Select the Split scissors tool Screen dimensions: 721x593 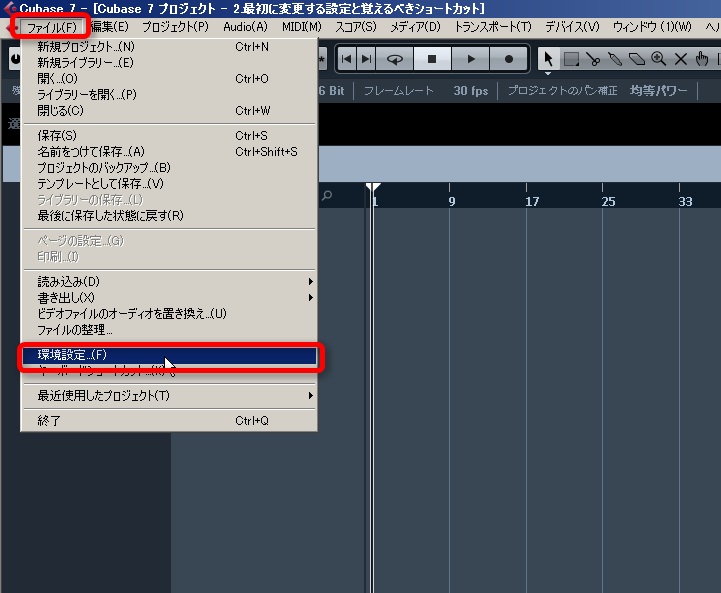tap(593, 59)
